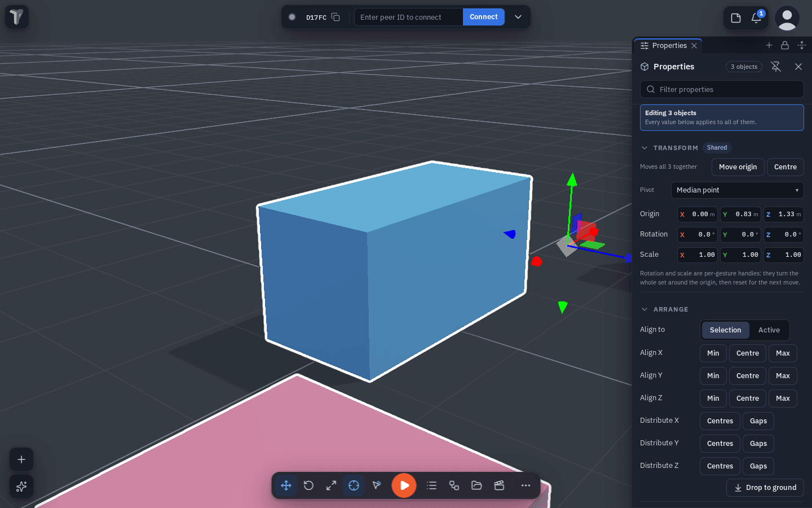This screenshot has height=508, width=812.
Task: Copy the peer ID D17FC
Action: click(x=336, y=17)
